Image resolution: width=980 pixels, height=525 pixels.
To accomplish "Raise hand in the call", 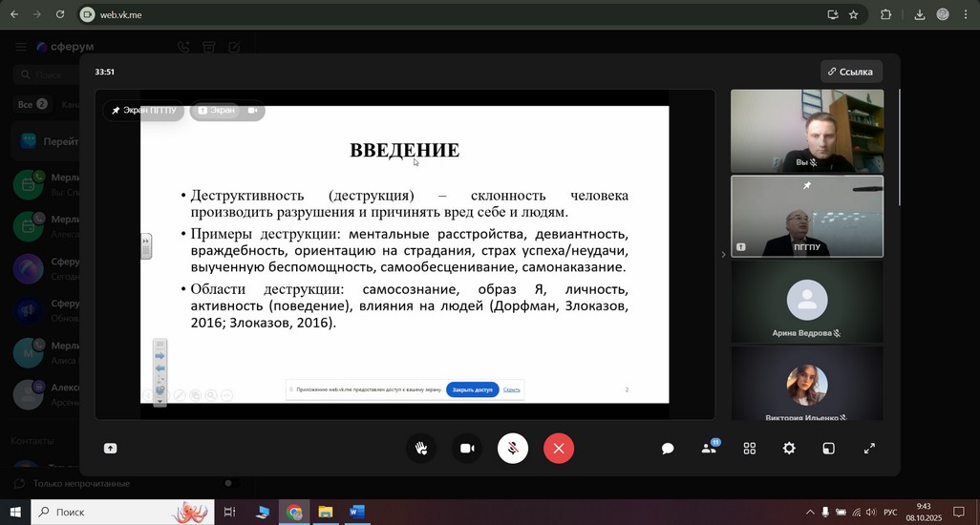I will [420, 449].
